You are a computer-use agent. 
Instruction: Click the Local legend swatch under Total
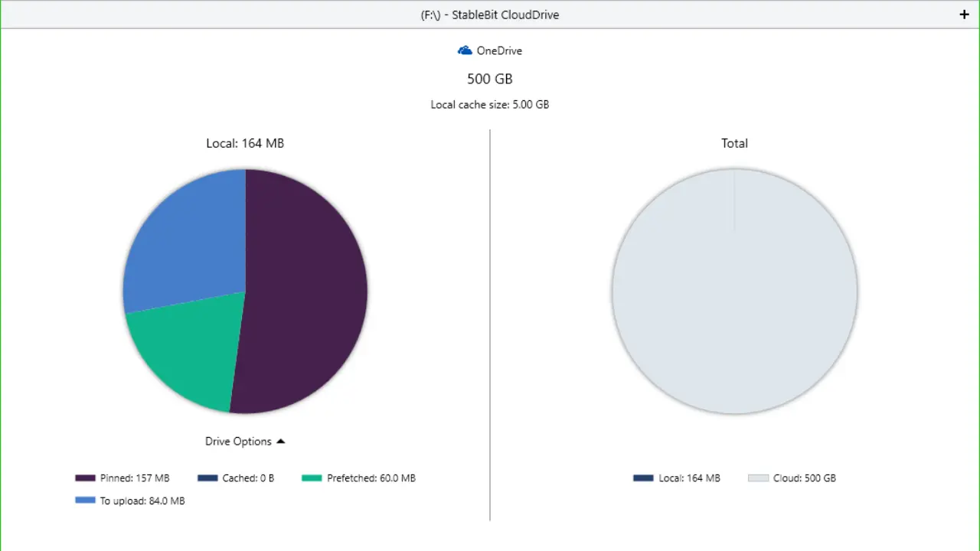(643, 478)
